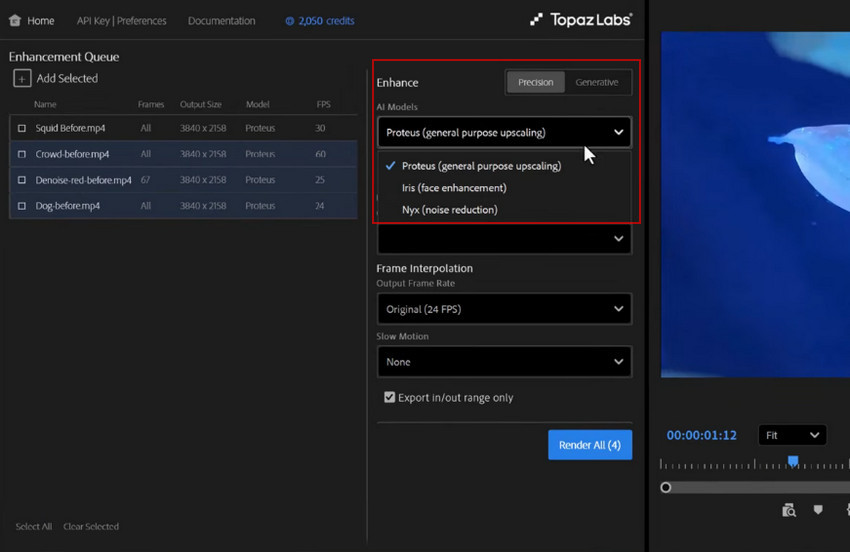Open the Fit zoom dropdown
The height and width of the screenshot is (552, 850).
coord(792,435)
